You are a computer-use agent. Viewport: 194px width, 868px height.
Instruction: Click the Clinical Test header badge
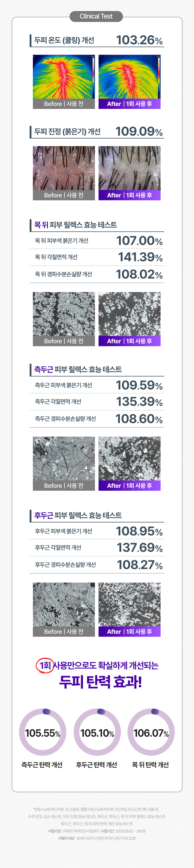click(x=96, y=17)
